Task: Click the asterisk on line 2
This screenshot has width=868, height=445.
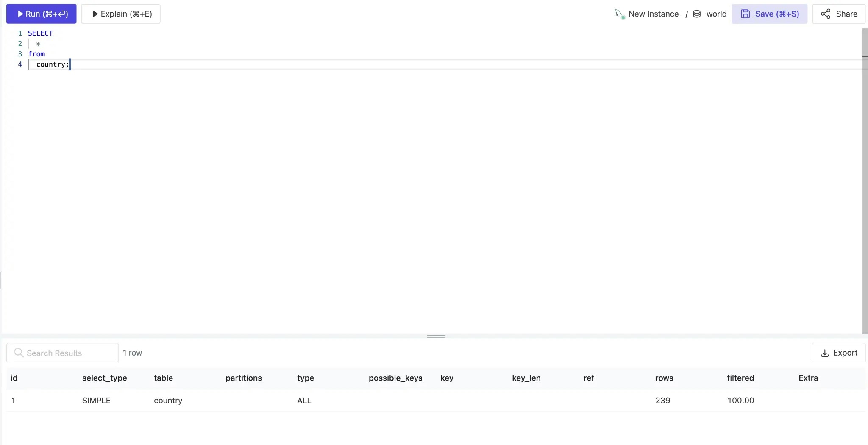Action: [38, 44]
